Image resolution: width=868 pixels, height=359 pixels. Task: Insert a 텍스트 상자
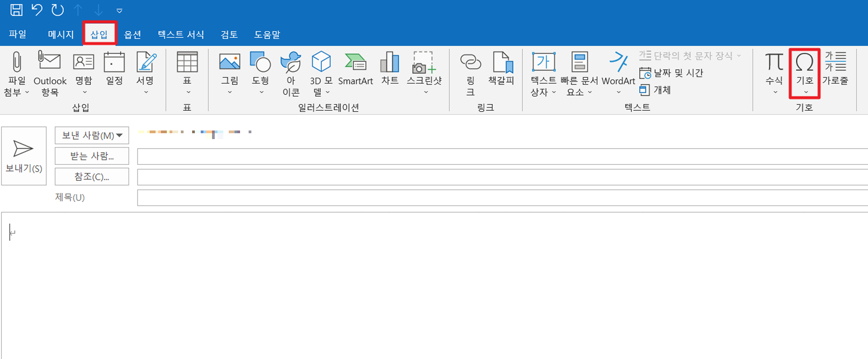pos(543,74)
